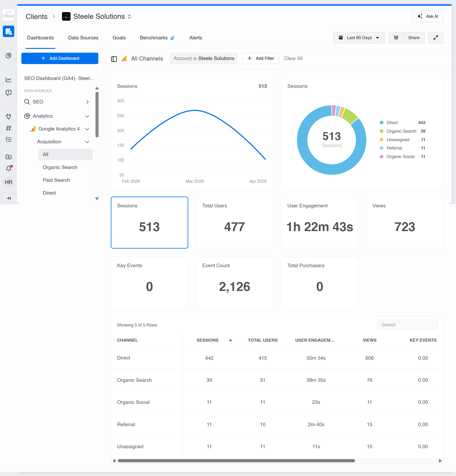Click the Add Filter button
This screenshot has width=456, height=476.
click(x=260, y=58)
